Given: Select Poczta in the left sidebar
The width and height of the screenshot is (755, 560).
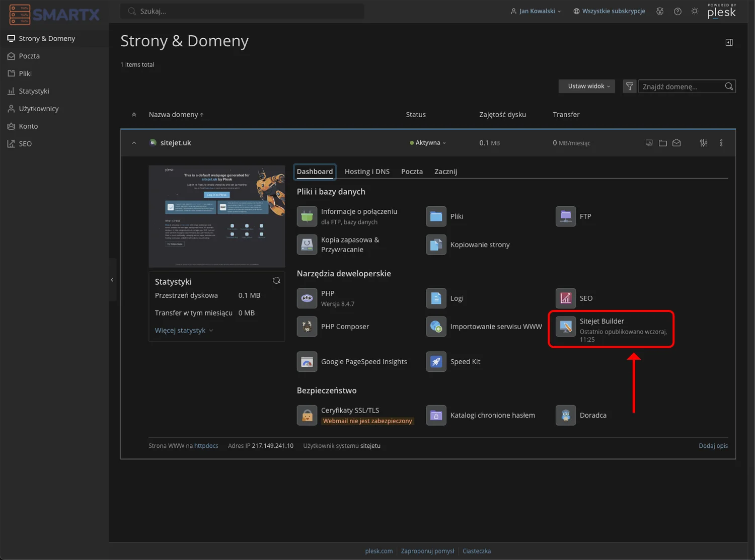Looking at the screenshot, I should (x=29, y=56).
